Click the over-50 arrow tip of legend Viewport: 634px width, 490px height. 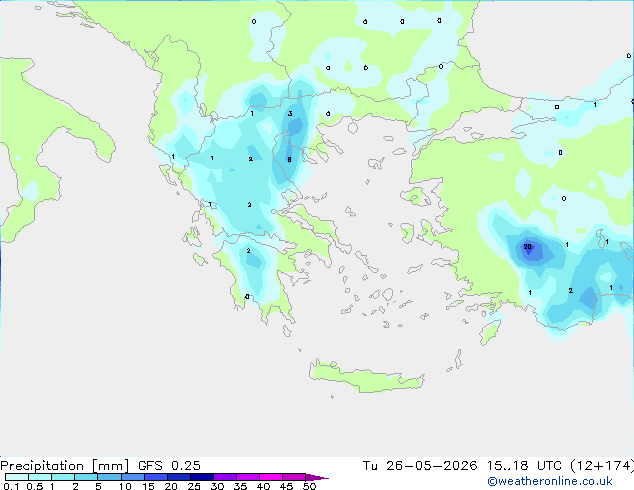[317, 477]
